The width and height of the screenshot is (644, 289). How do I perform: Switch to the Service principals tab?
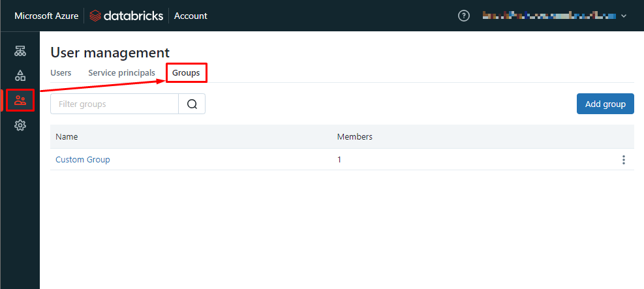click(121, 72)
